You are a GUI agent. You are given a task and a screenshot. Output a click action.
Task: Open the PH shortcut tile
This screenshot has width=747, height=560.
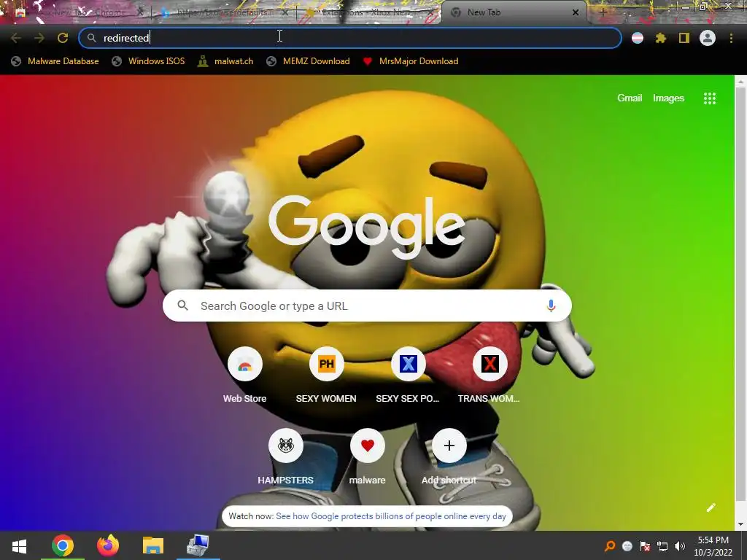[326, 365]
